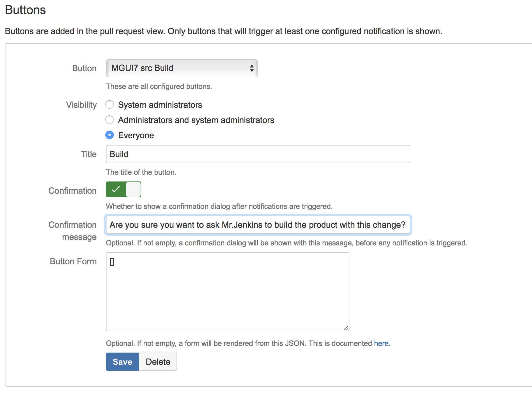
Task: Open the documentation 'here' link
Action: 381,343
